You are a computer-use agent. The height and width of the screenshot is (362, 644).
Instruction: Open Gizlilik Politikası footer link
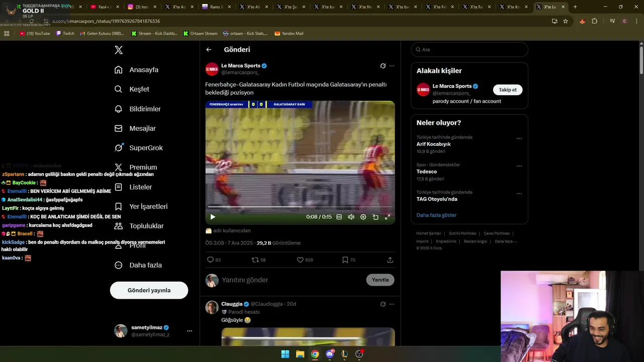(x=462, y=233)
